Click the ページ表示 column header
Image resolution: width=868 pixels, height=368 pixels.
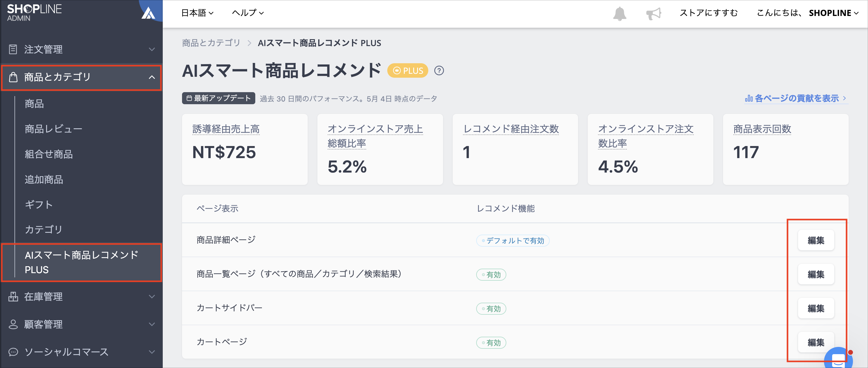point(217,209)
